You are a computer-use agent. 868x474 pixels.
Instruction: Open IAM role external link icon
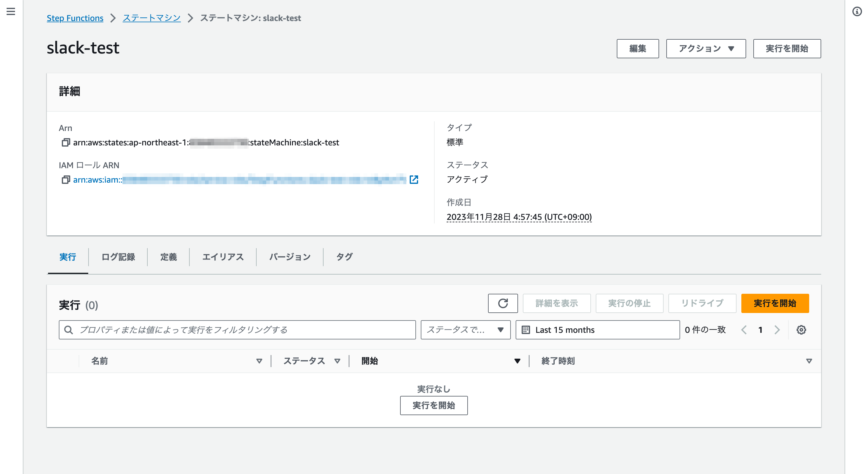pos(414,180)
